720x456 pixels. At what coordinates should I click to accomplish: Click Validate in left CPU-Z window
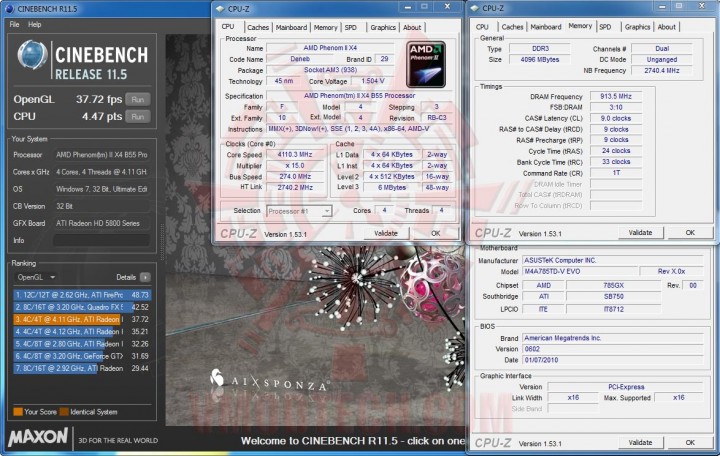[386, 233]
